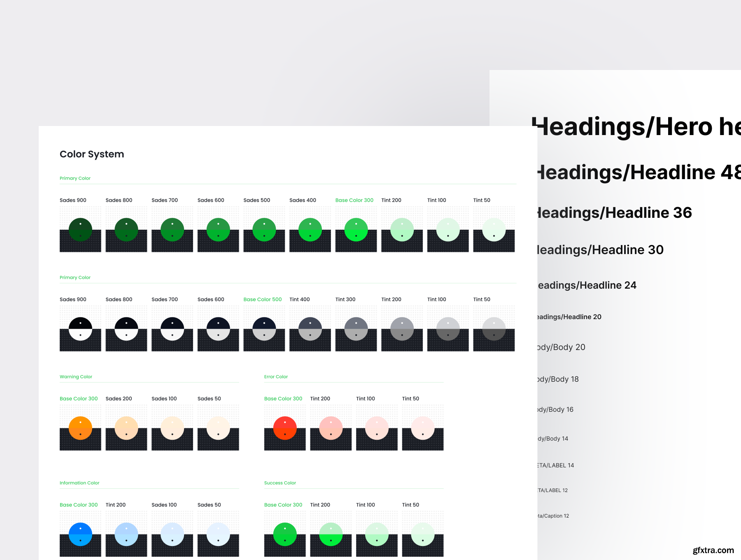Screen dimensions: 741x560
Task: Click the Success Color Base Color 300 swatch
Action: (x=284, y=534)
